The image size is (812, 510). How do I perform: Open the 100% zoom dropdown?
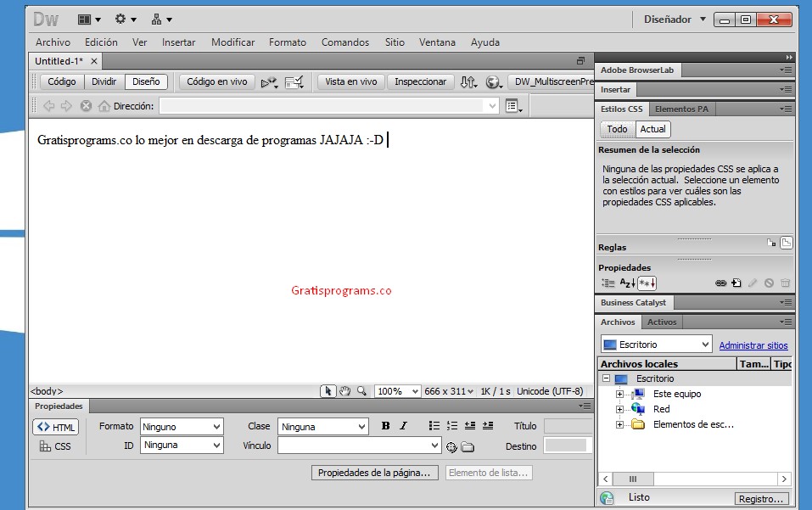[397, 391]
